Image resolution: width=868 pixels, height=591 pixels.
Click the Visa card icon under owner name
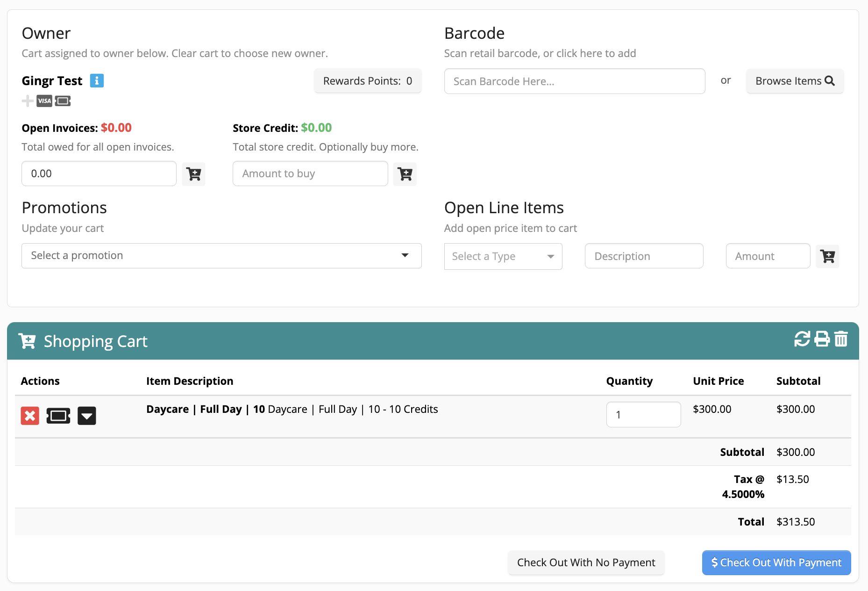pyautogui.click(x=44, y=101)
